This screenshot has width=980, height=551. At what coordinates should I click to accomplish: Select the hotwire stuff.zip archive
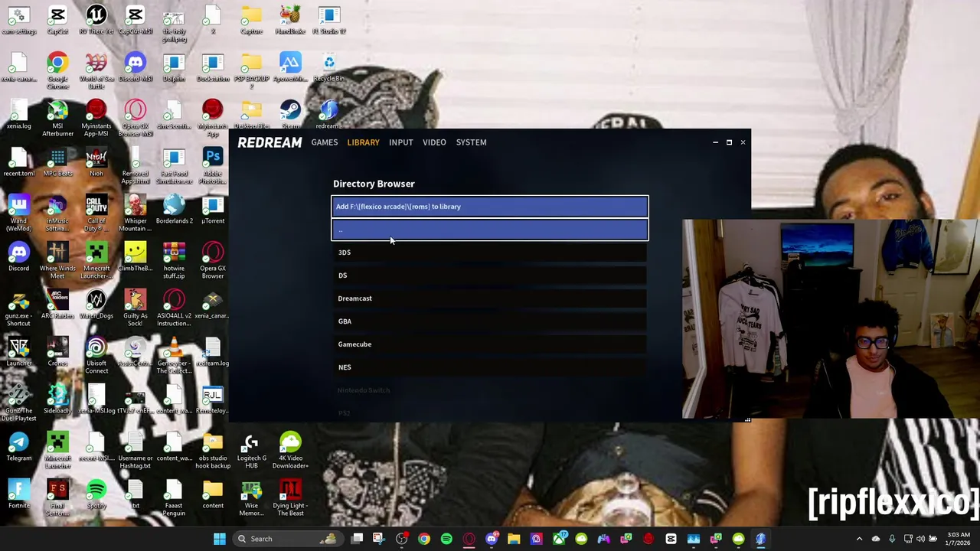coord(174,260)
